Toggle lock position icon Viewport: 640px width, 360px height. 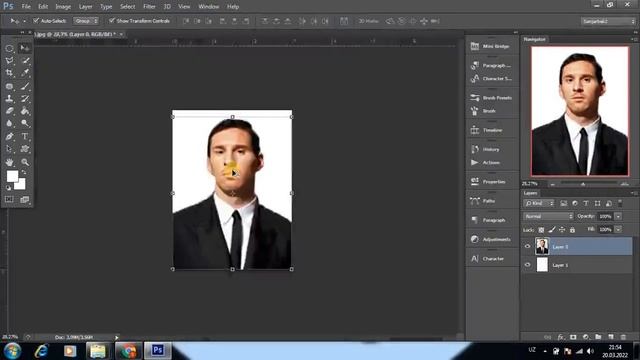pos(562,230)
